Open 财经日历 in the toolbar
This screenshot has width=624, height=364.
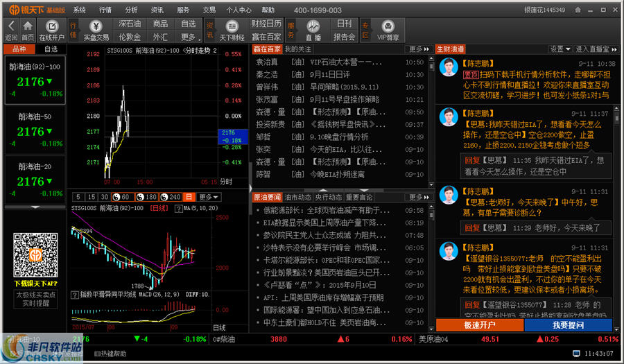[x=266, y=24]
